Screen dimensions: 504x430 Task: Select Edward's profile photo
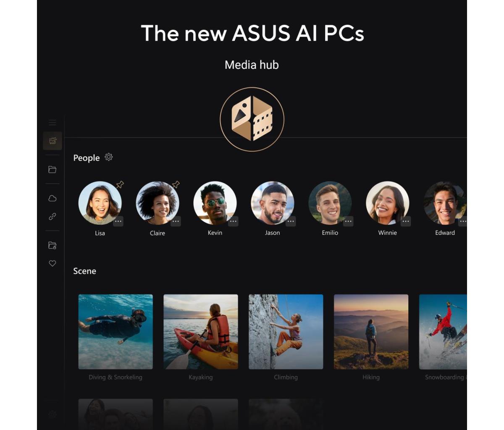tap(445, 203)
